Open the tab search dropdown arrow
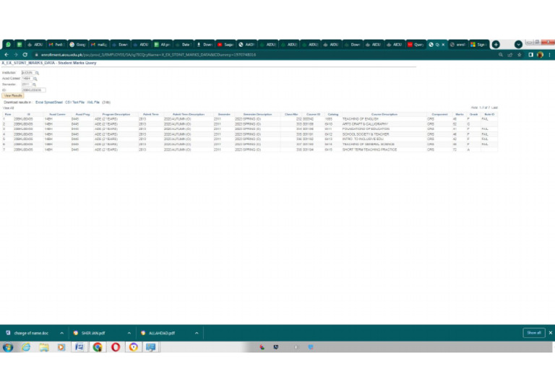 pos(518,44)
